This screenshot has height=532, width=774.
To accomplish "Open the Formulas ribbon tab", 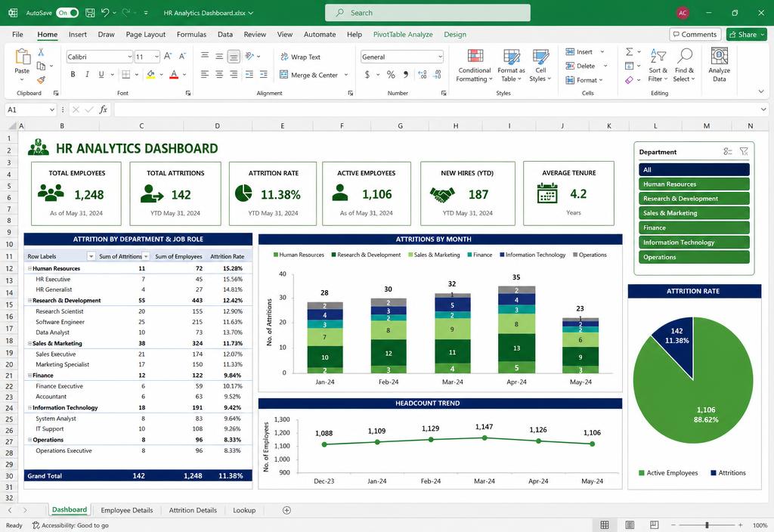I will (191, 35).
